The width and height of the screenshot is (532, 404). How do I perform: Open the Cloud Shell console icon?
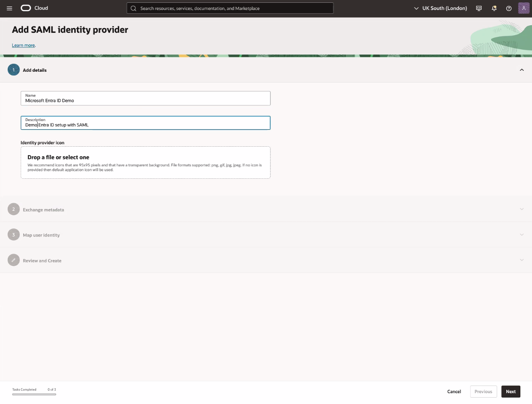(x=479, y=8)
